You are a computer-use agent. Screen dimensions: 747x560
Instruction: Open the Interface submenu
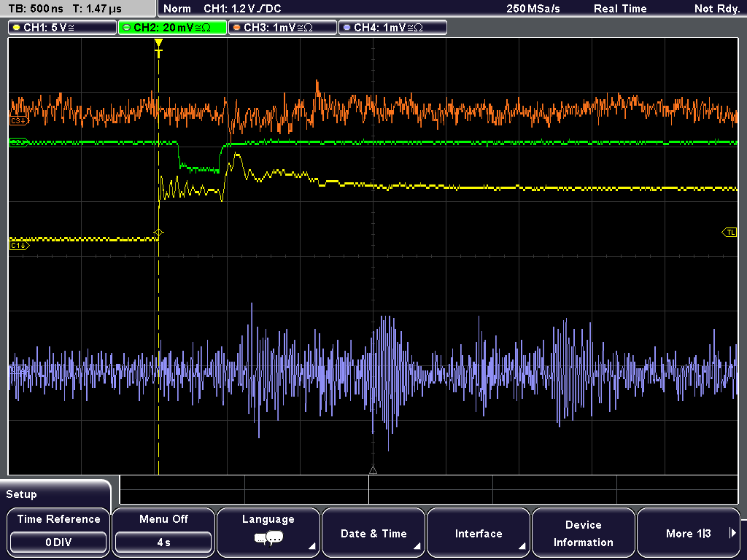click(479, 532)
